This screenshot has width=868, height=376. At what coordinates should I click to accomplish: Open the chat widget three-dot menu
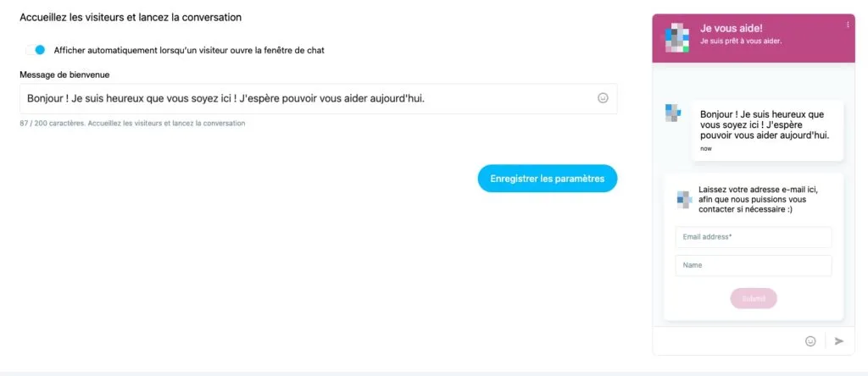tap(848, 25)
